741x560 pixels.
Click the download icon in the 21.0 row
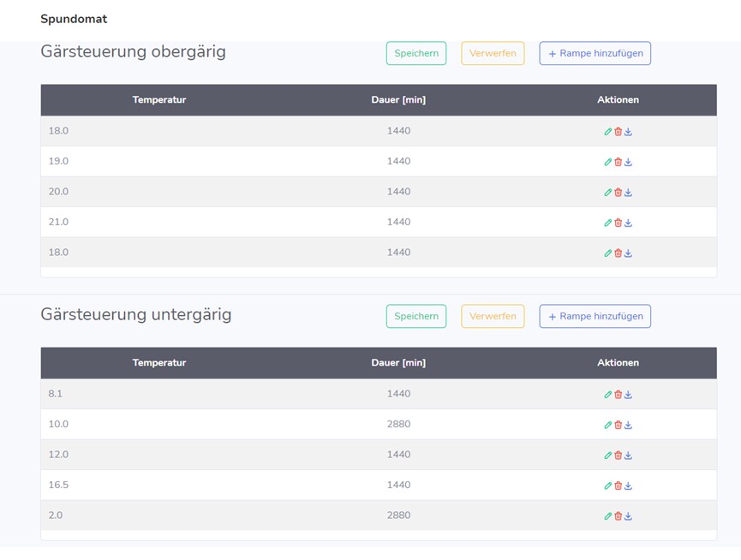(628, 223)
